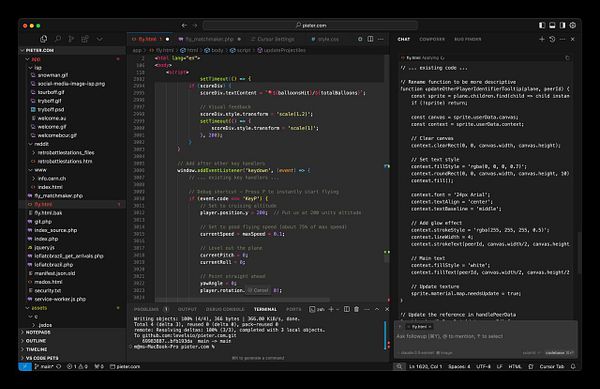Copy the chat code block via its icon

[x=567, y=58]
